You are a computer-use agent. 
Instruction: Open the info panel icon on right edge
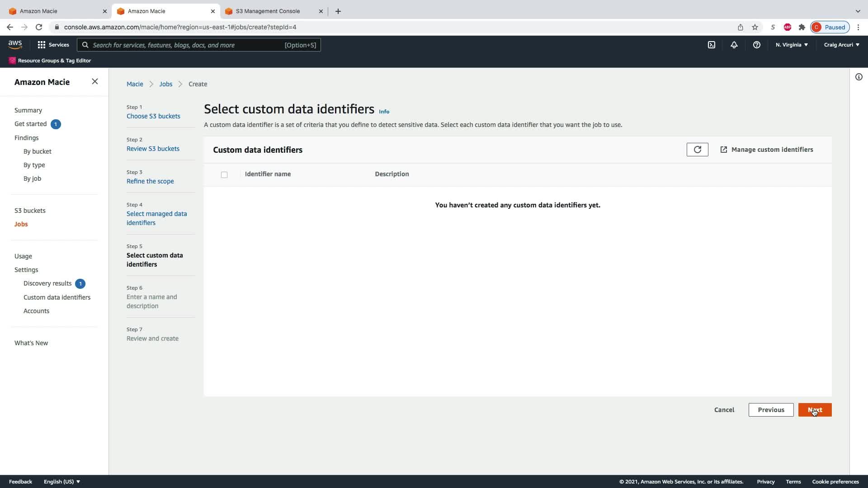(859, 77)
